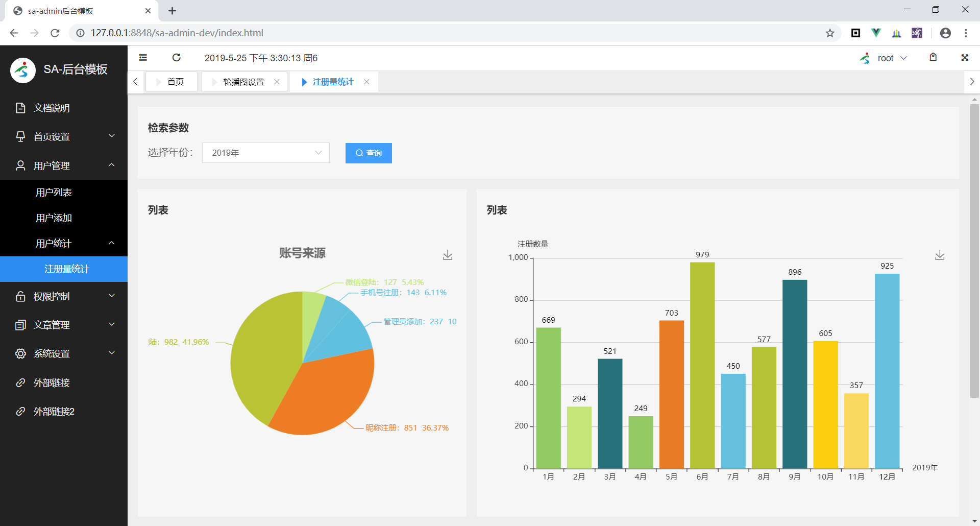Click the 6月 bar labeled 979

tap(702, 365)
